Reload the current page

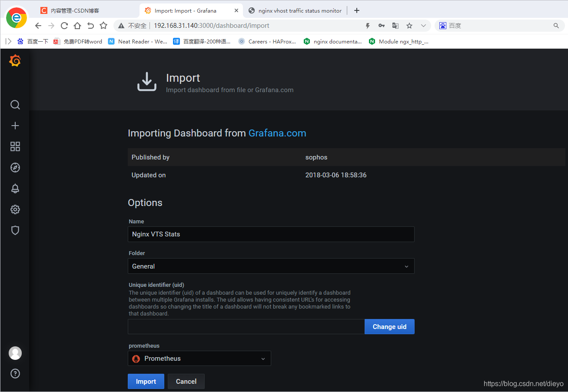pyautogui.click(x=64, y=26)
